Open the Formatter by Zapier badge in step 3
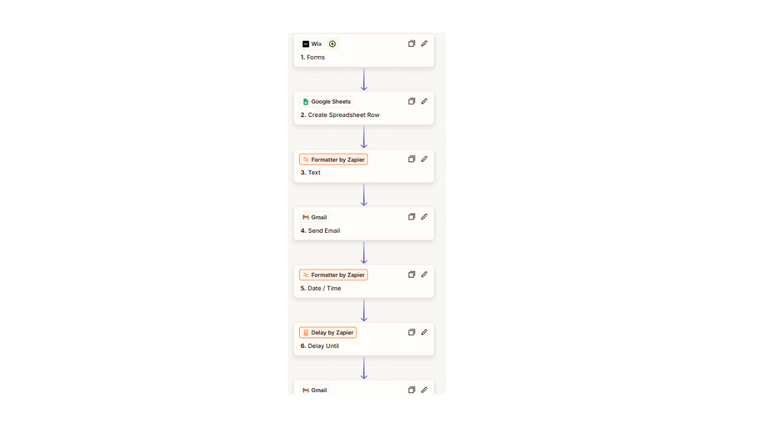The height and width of the screenshot is (427, 760). (333, 159)
